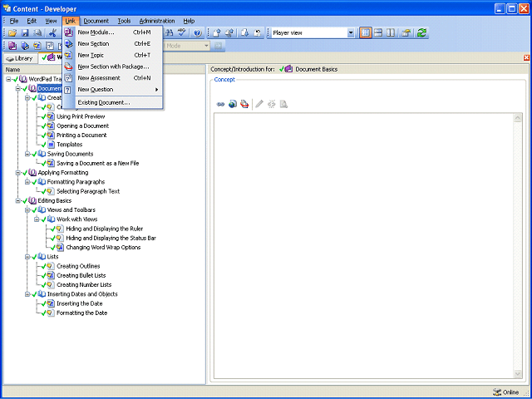Click the Check Out document icon
The height and width of the screenshot is (399, 532).
244,33
